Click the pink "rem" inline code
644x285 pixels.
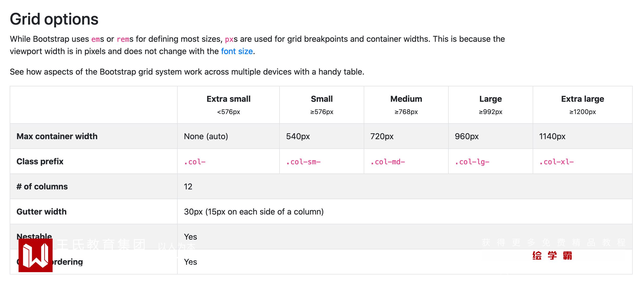pos(123,39)
